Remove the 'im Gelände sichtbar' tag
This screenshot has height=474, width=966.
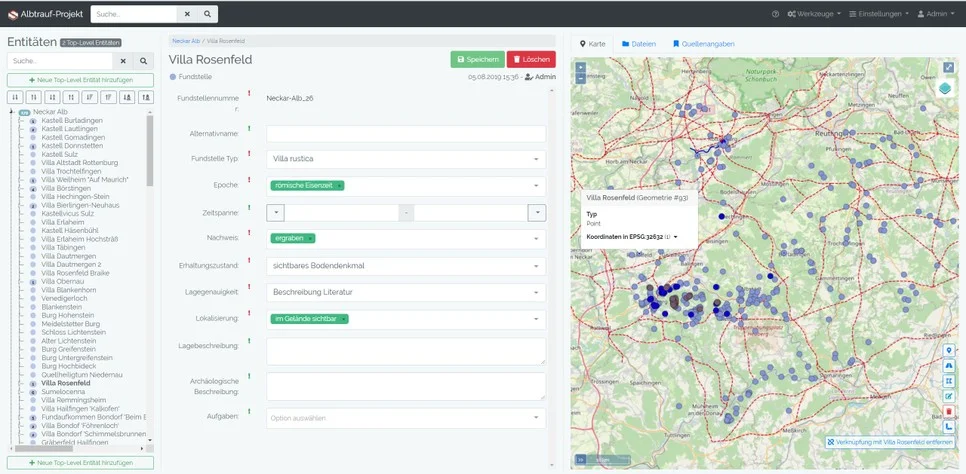coord(344,319)
